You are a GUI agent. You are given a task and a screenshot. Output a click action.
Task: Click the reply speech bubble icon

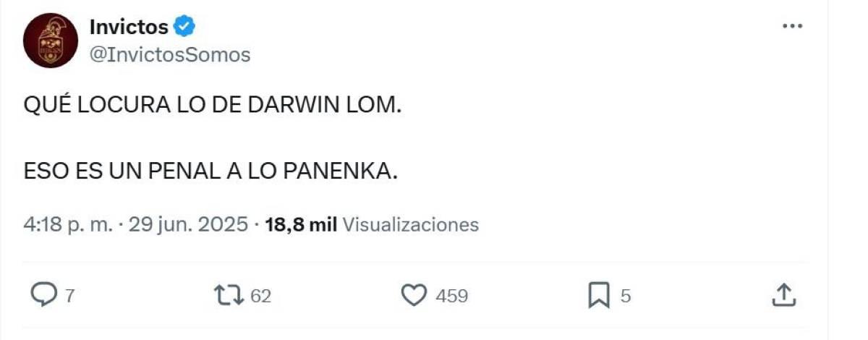click(45, 294)
